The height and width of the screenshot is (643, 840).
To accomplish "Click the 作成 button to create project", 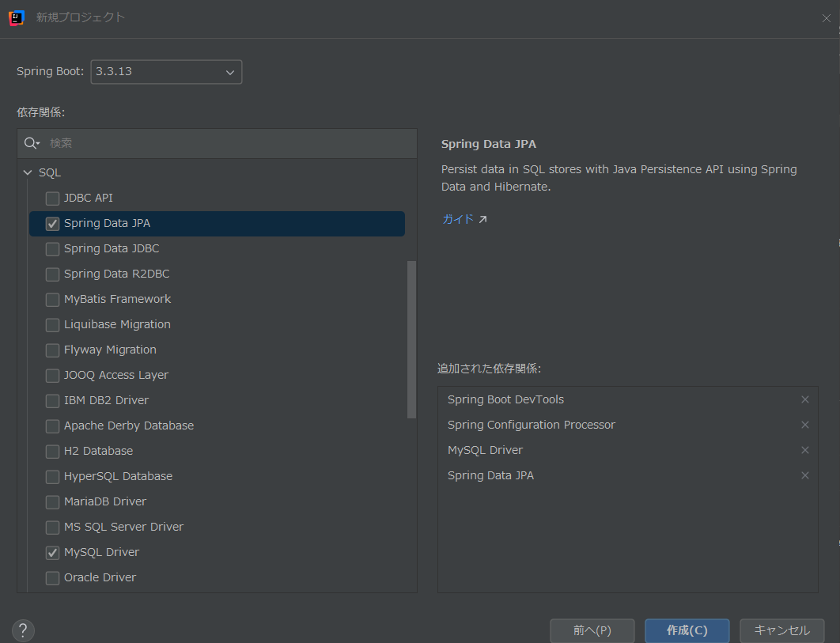I will point(687,630).
